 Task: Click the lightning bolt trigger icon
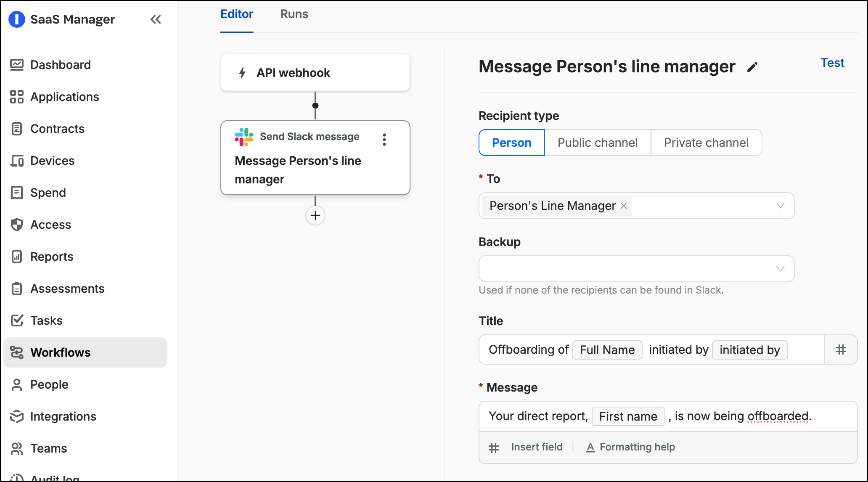[242, 73]
